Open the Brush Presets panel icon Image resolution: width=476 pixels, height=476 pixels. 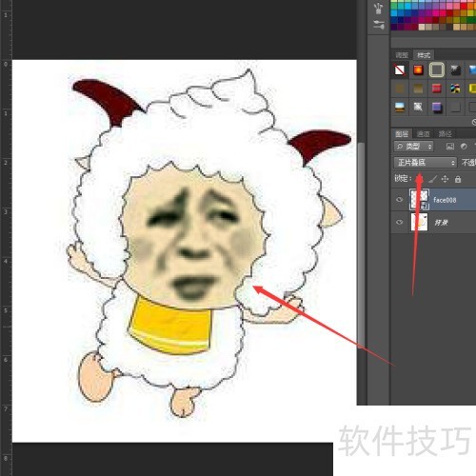click(x=378, y=25)
